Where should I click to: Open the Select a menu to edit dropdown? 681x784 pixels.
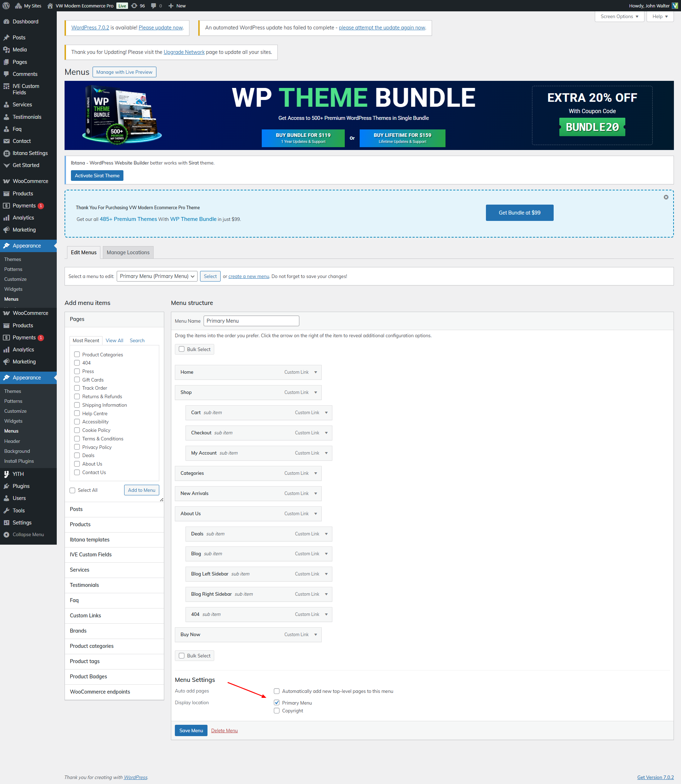click(157, 276)
